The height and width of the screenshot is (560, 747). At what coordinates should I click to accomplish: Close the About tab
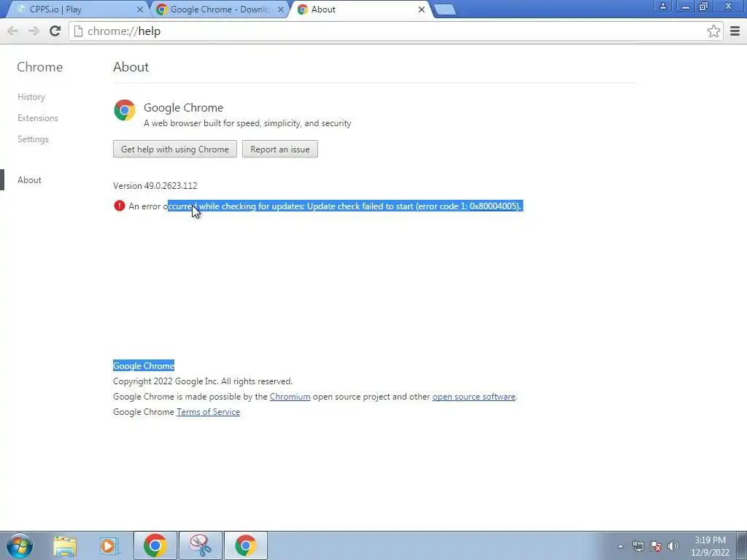point(421,9)
